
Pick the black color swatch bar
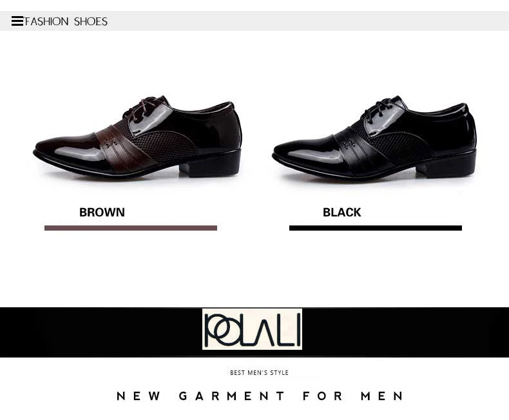tap(376, 228)
